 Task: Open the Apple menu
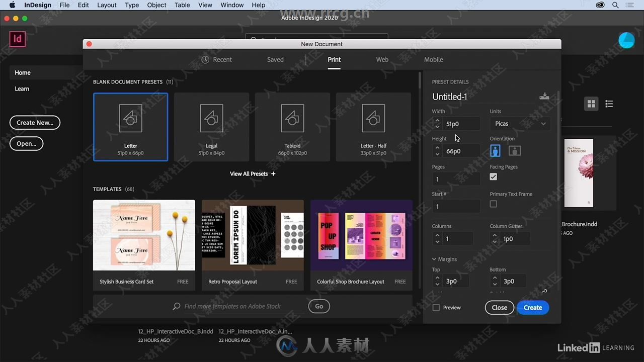coord(12,5)
